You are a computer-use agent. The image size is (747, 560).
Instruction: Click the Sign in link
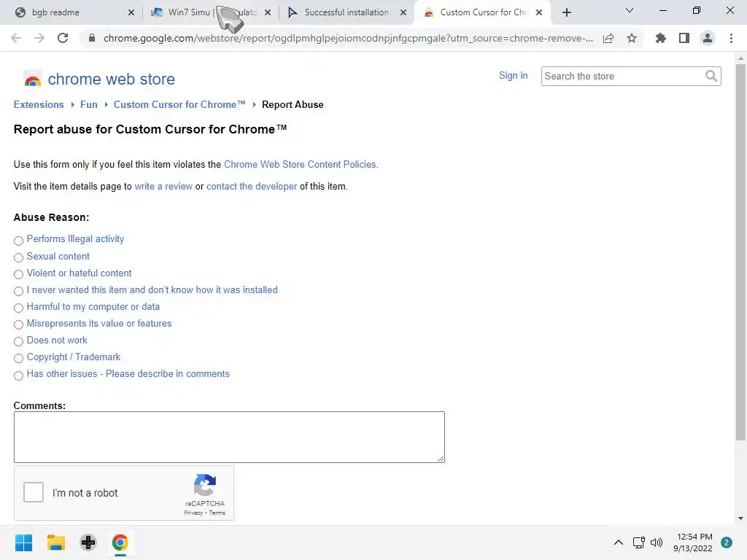tap(513, 76)
